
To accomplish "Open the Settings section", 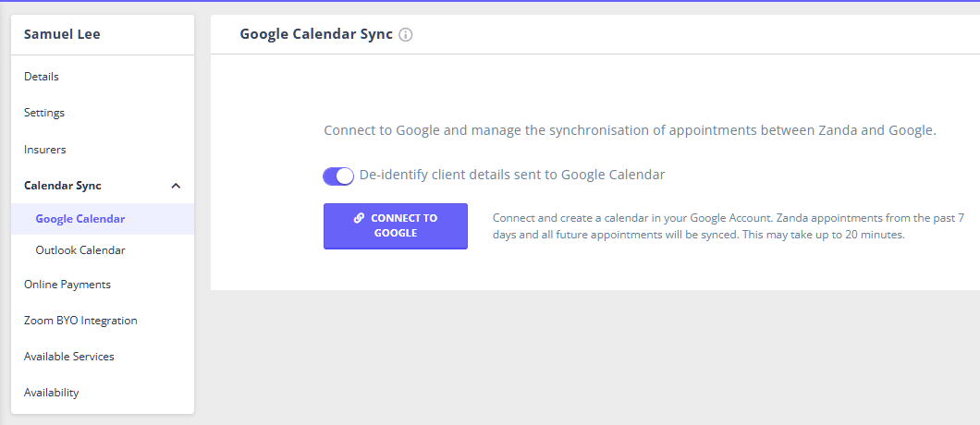I will (44, 113).
